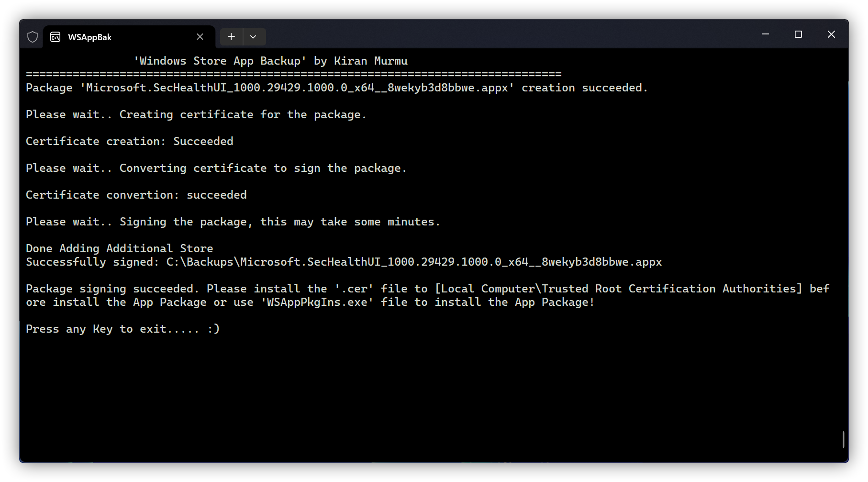The width and height of the screenshot is (868, 482).
Task: Click the 'Certificate convertion: succeeded' line
Action: tap(136, 195)
